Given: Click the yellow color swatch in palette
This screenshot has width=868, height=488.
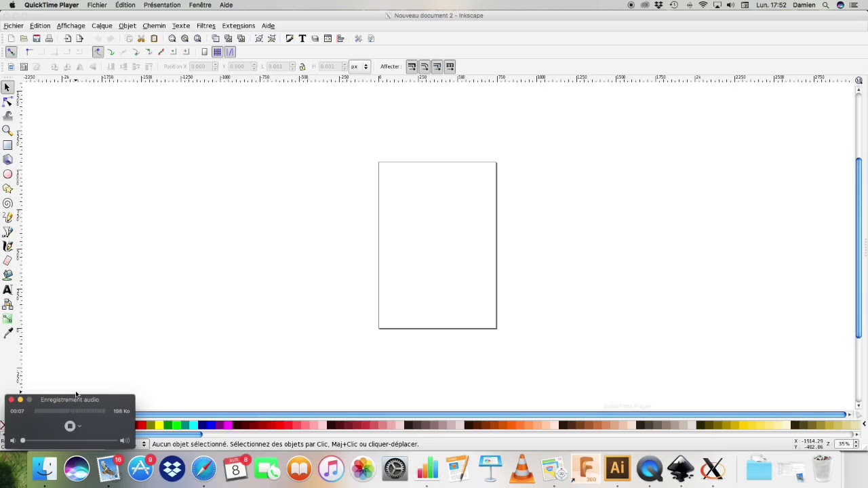Looking at the screenshot, I should [x=159, y=425].
